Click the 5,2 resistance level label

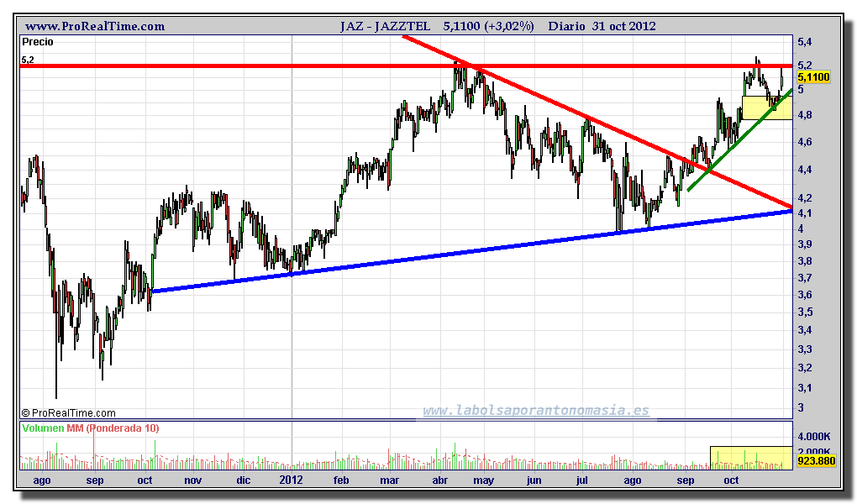(28, 60)
